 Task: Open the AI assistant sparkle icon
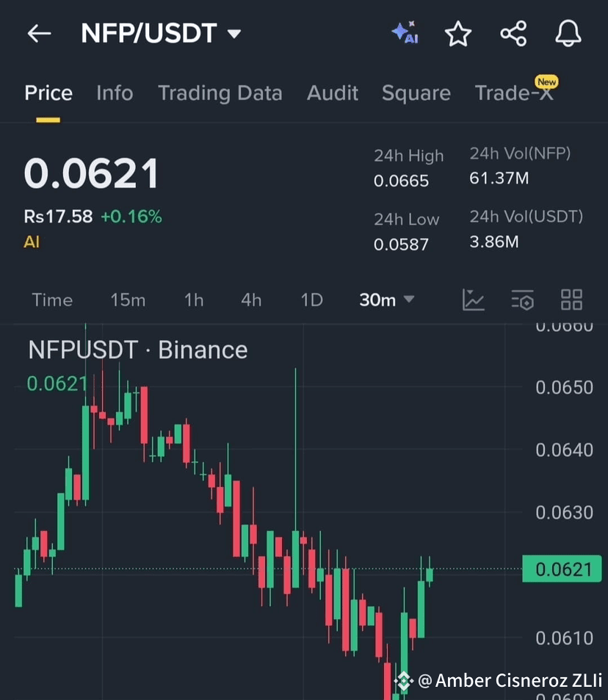click(x=405, y=32)
